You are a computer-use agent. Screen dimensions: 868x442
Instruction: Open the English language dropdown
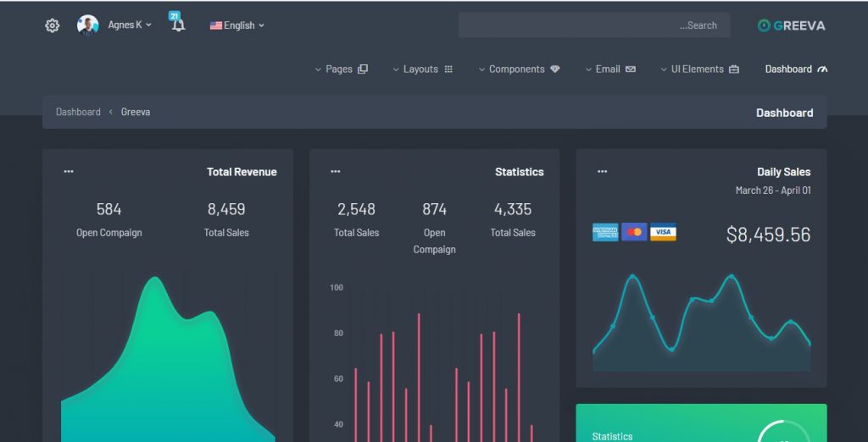point(237,25)
